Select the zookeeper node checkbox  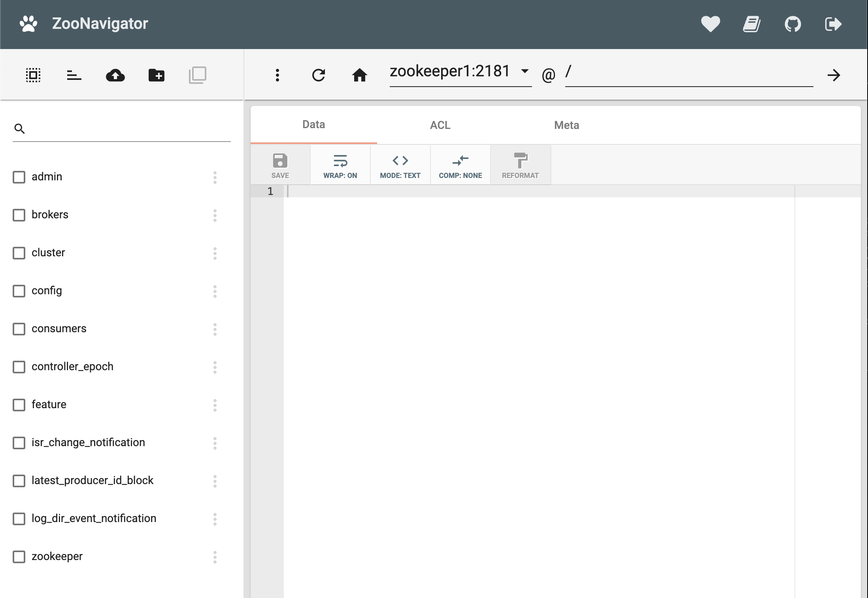(x=19, y=557)
